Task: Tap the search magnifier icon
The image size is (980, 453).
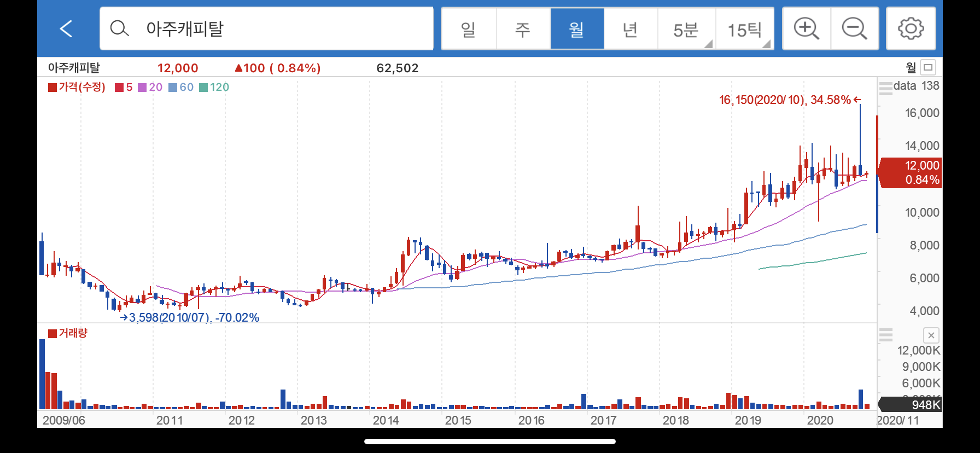Action: point(119,28)
